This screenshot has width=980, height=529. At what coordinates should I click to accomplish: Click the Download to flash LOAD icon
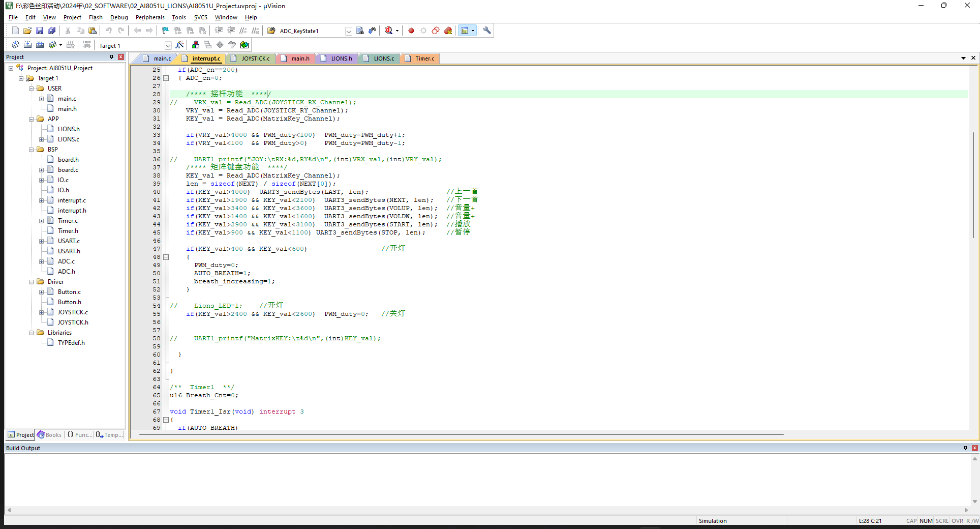[87, 45]
